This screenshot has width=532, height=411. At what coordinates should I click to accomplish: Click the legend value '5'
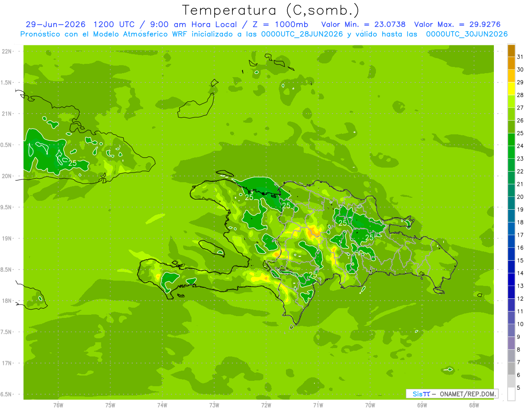(519, 388)
